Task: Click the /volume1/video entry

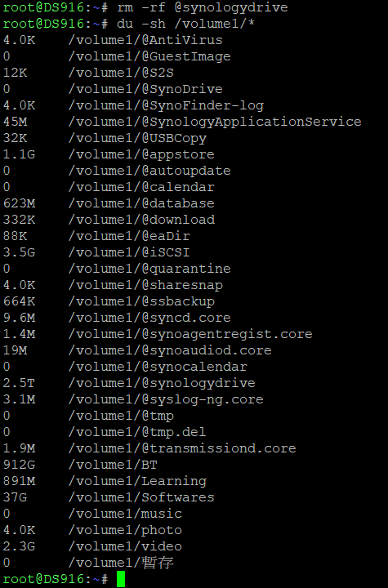Action: coord(125,546)
